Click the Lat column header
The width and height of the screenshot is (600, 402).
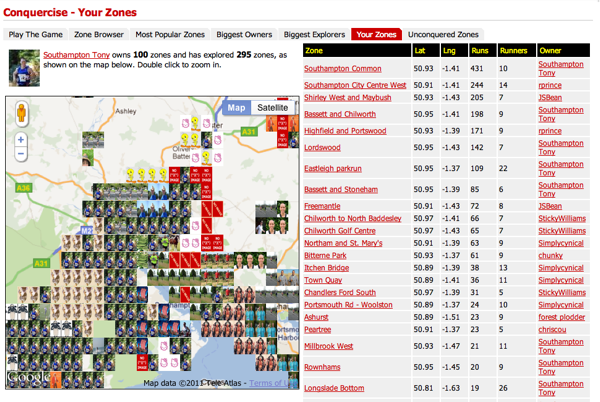click(x=426, y=50)
